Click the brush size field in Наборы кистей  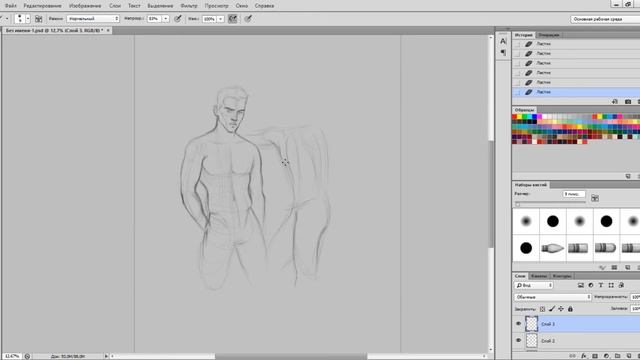click(x=574, y=194)
